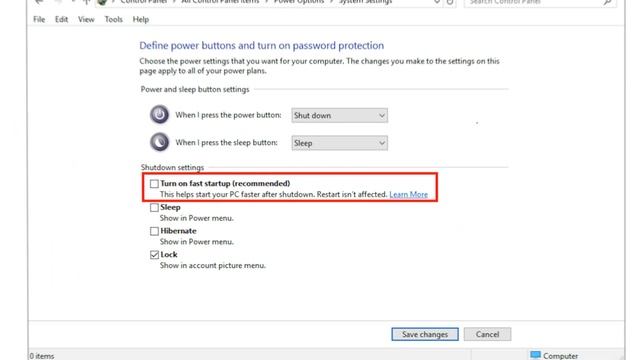Open the File menu
The image size is (640, 360).
[39, 19]
